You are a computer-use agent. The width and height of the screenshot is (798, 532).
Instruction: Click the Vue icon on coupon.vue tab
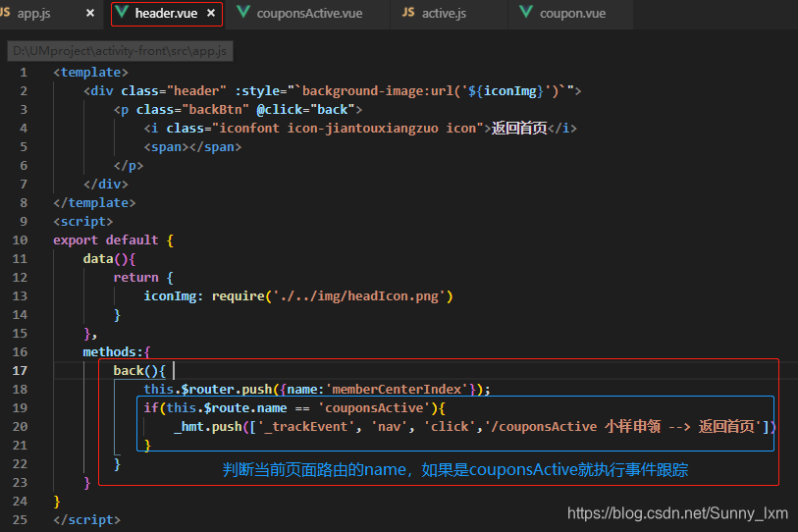[526, 12]
